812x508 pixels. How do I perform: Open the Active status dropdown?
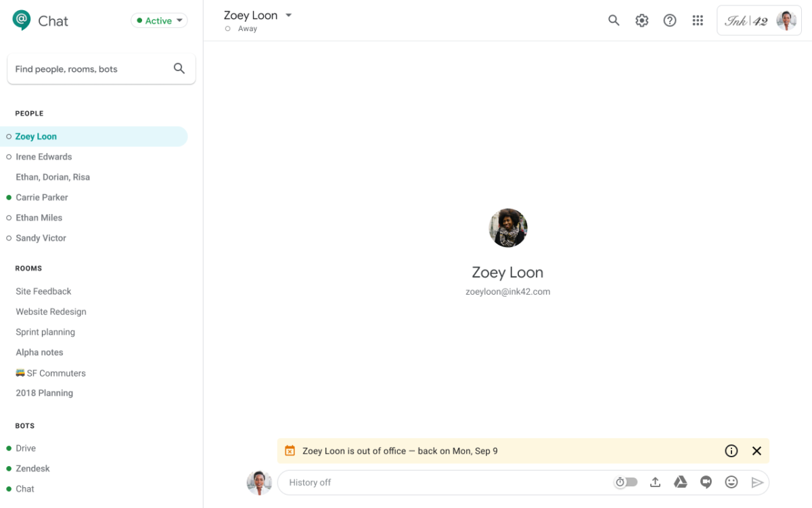159,21
